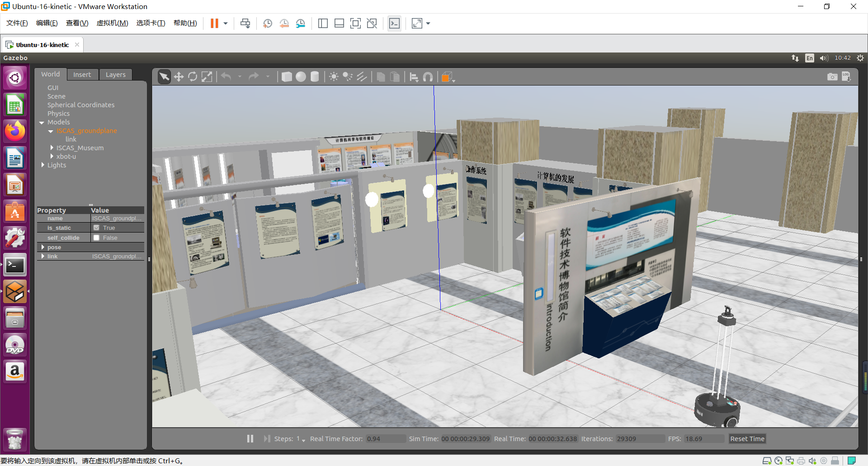Viewport: 868px width, 466px height.
Task: Switch to the Insert tab
Action: click(82, 75)
